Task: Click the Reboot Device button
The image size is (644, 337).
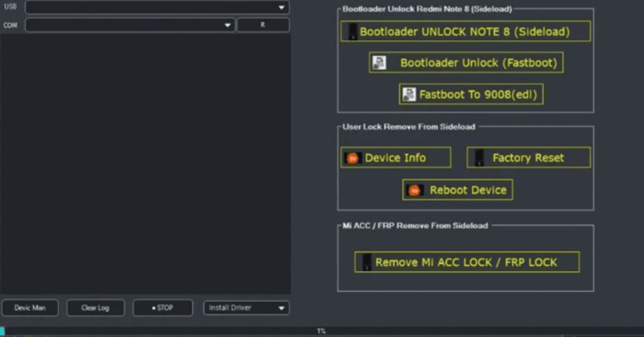Action: pyautogui.click(x=458, y=190)
